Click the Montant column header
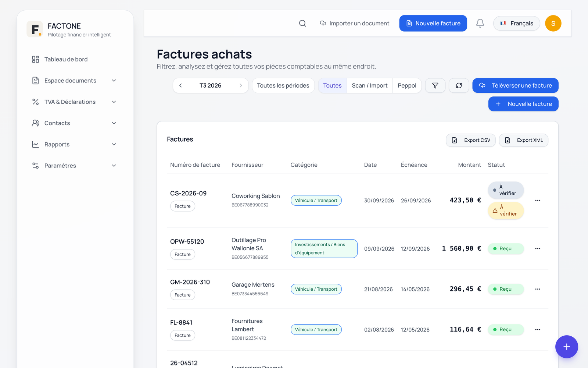 tap(469, 165)
